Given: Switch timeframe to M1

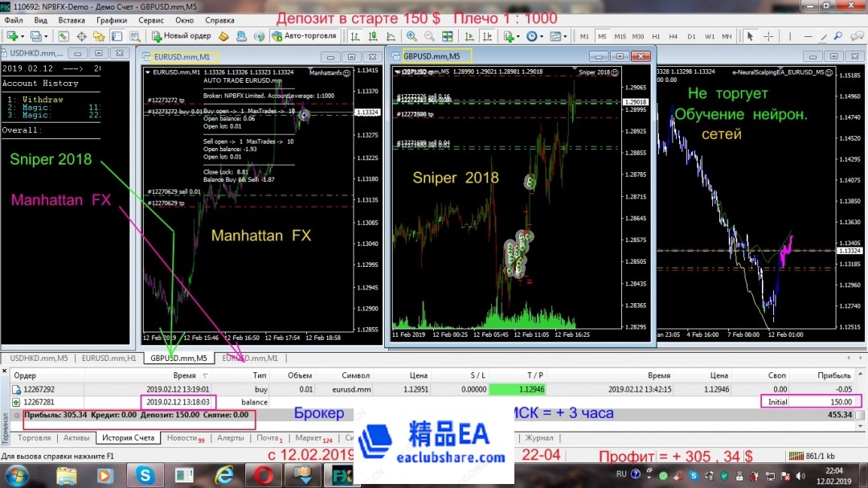Looking at the screenshot, I should (x=584, y=36).
